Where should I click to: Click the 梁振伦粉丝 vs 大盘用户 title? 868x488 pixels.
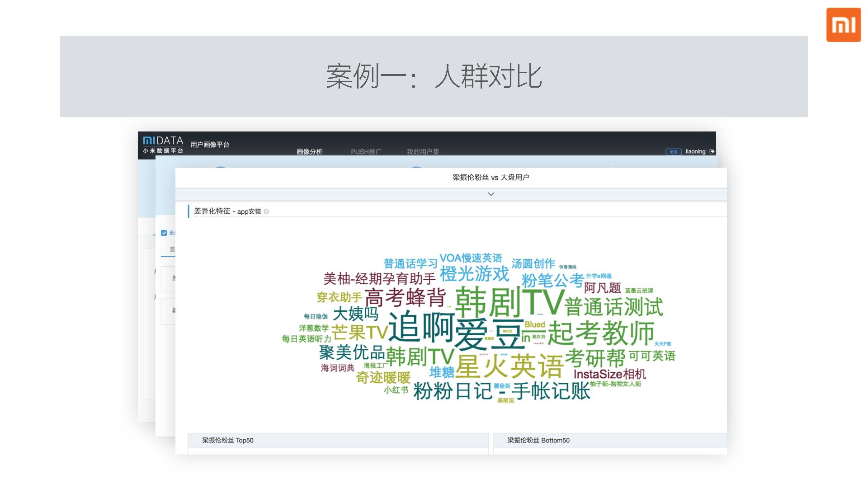[491, 177]
